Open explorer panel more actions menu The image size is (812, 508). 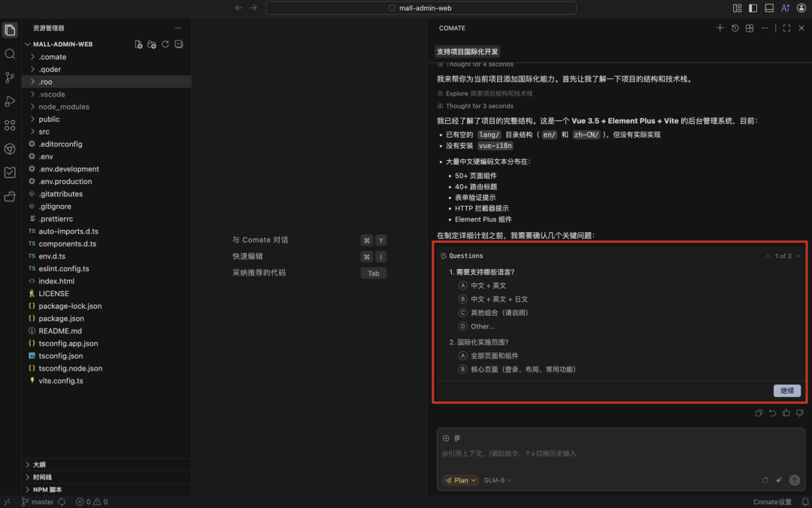178,28
